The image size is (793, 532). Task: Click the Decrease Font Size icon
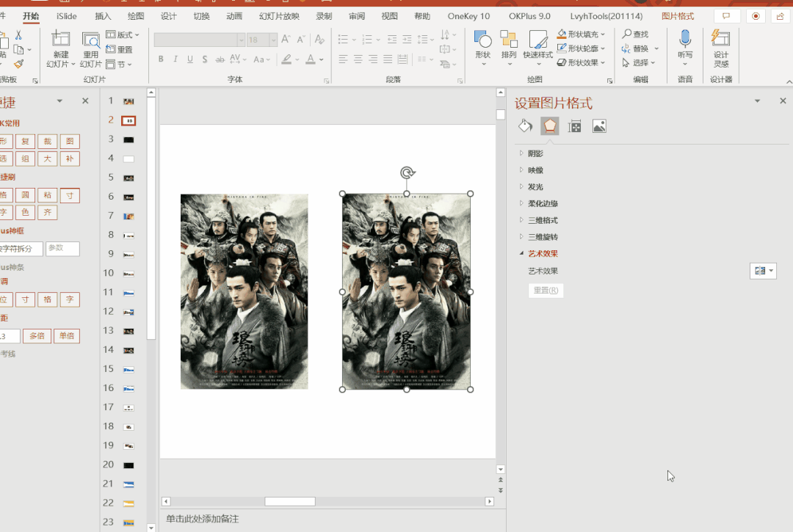pyautogui.click(x=301, y=40)
